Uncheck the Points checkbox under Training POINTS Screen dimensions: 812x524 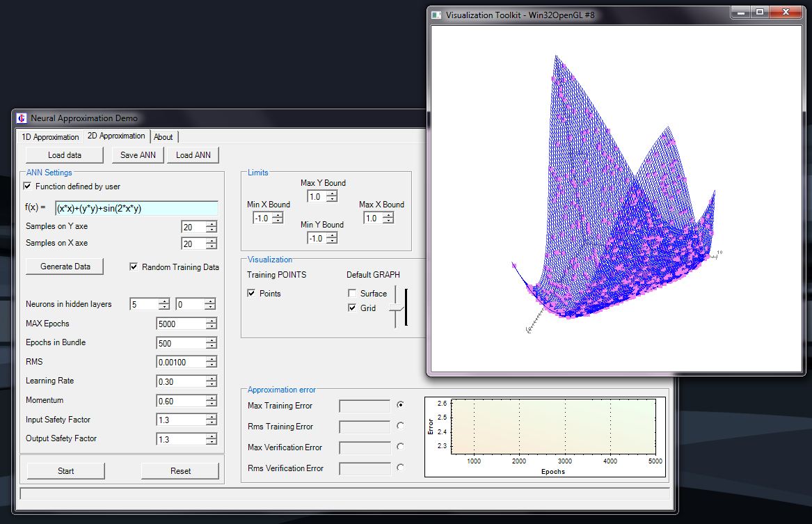coord(253,294)
